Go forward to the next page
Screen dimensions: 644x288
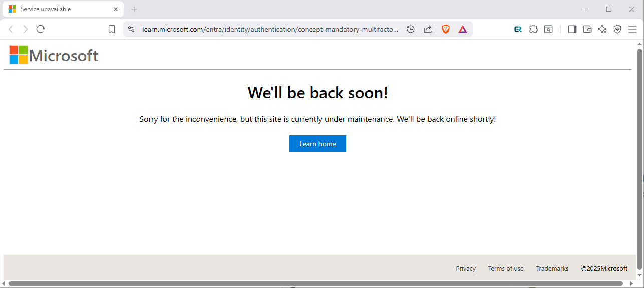26,29
